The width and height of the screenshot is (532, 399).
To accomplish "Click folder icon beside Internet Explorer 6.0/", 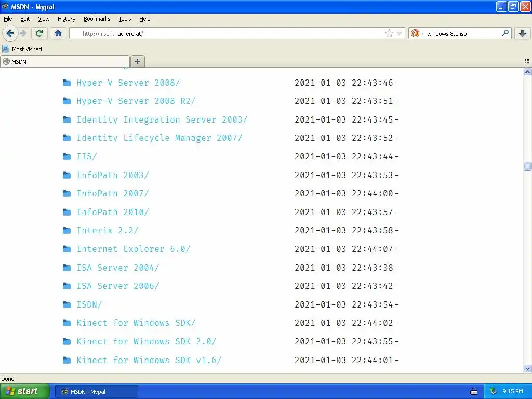I will (x=67, y=249).
